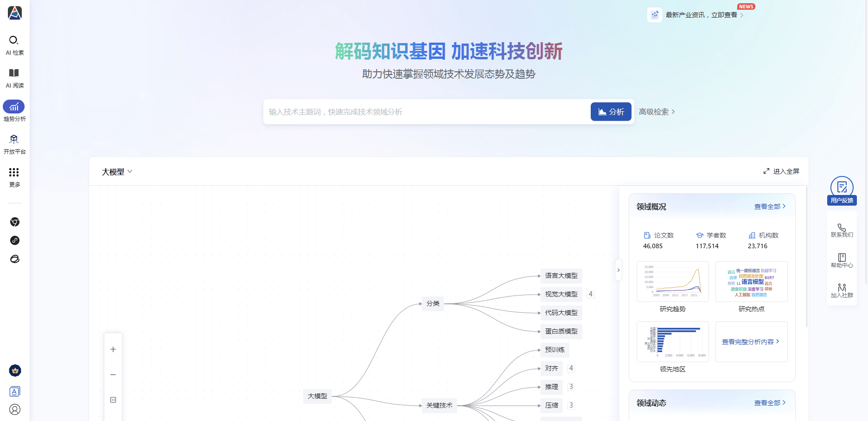Viewport: 868px width, 421px height.
Task: Collapse the right side panel arrow
Action: [x=618, y=270]
